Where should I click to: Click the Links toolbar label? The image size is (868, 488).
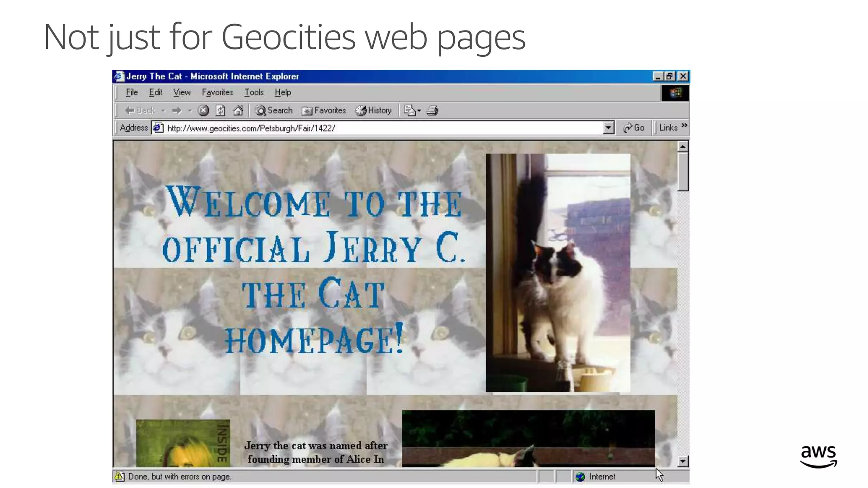668,128
